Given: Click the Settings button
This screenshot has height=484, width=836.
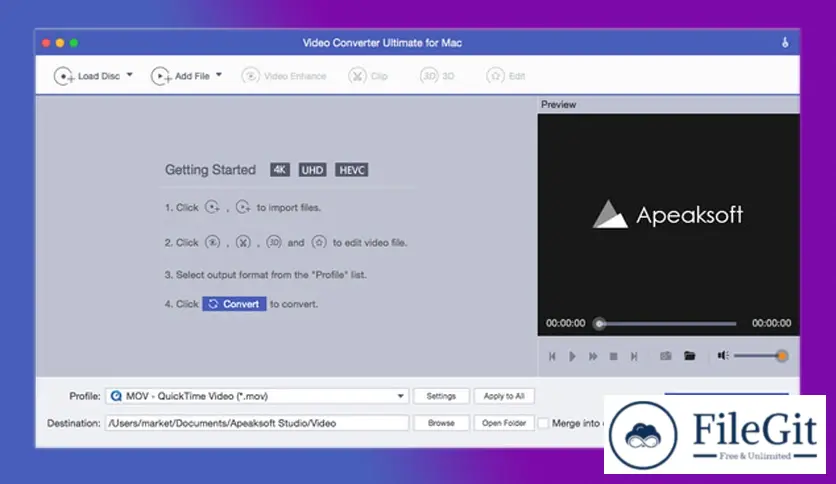Looking at the screenshot, I should click(441, 396).
